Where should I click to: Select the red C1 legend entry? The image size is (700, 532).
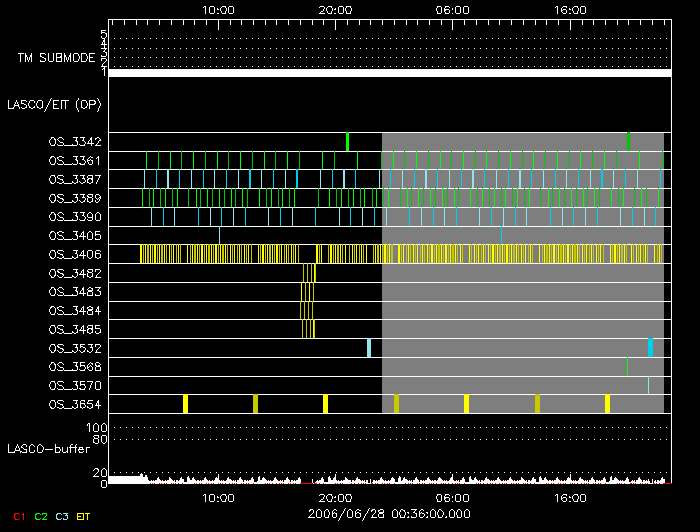click(18, 516)
